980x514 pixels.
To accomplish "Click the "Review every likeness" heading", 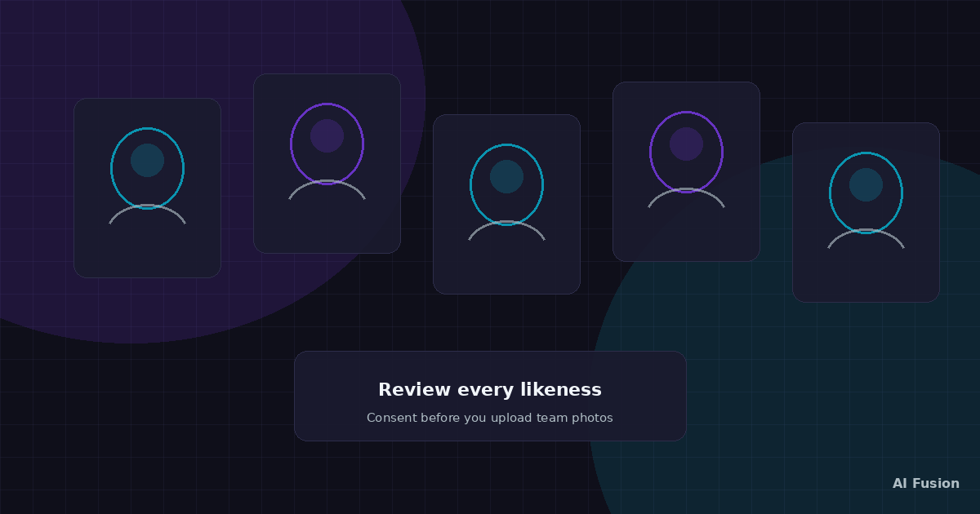I will point(490,390).
